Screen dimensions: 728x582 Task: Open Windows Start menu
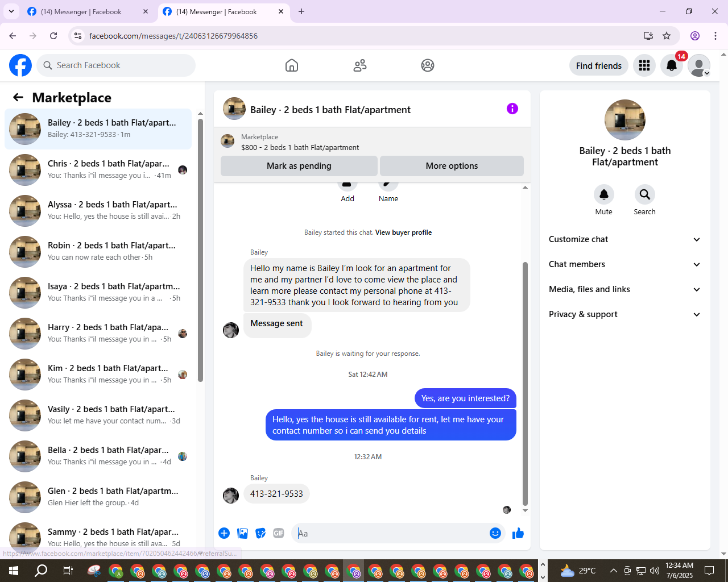tap(14, 571)
